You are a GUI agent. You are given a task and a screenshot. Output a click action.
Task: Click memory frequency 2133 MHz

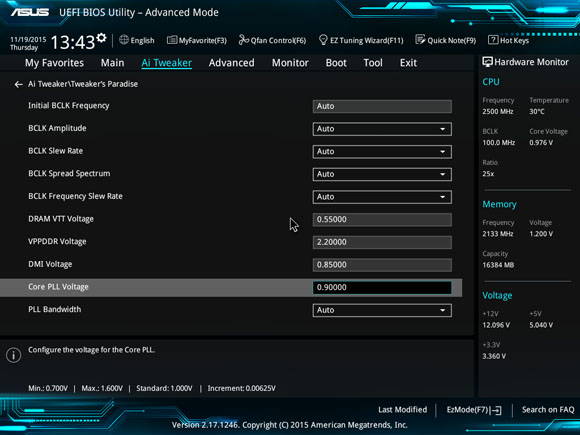(498, 234)
